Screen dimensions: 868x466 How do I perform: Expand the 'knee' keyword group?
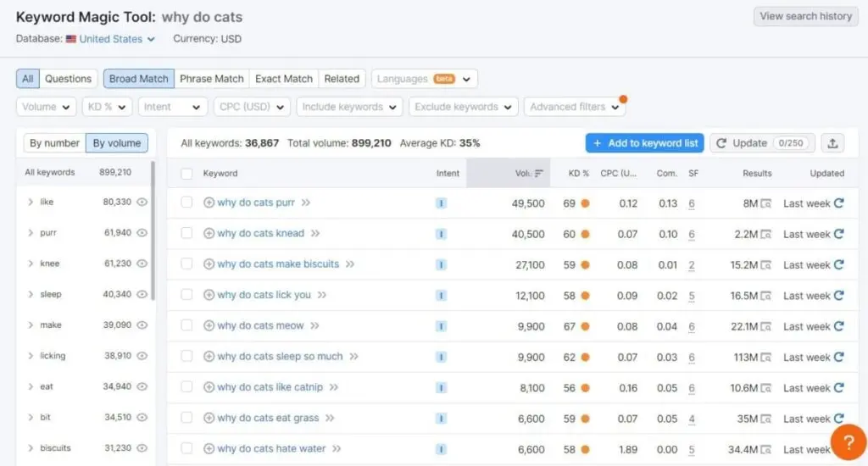31,264
